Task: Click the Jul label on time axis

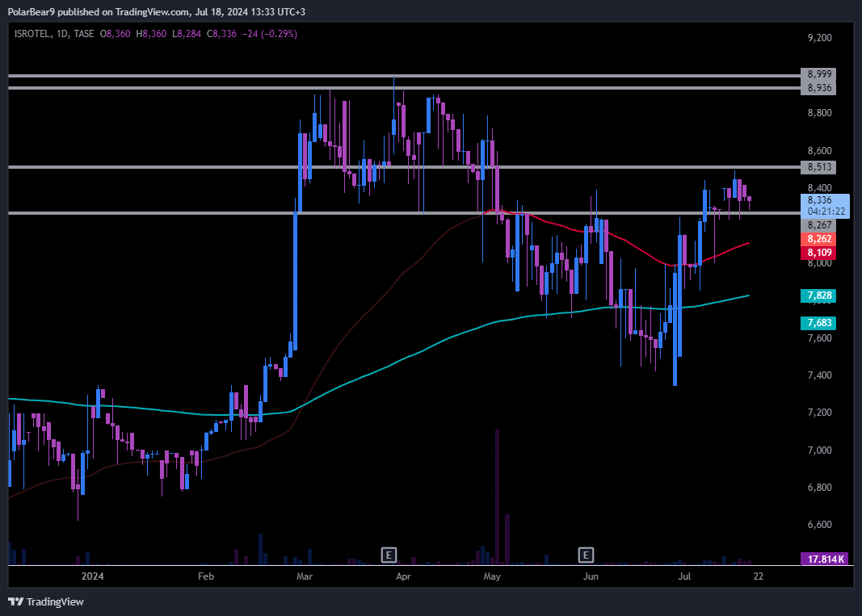Action: click(684, 576)
